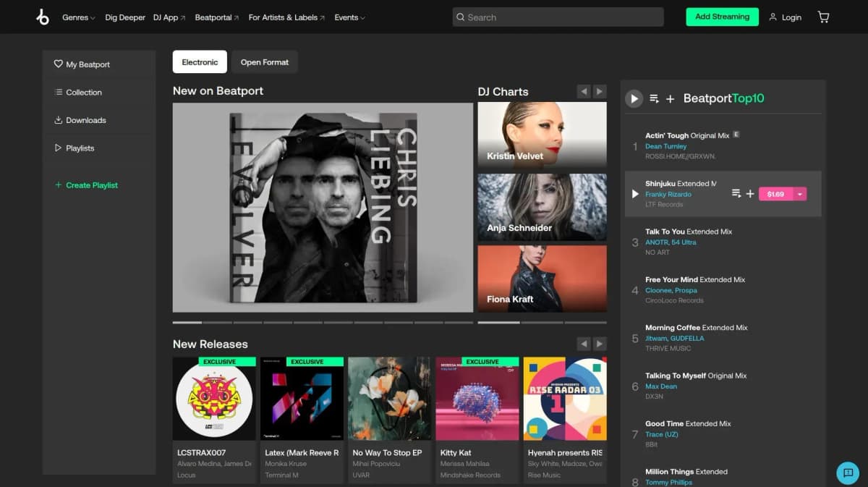The height and width of the screenshot is (487, 868).
Task: Open the Fiona Kraft DJ chart
Action: tap(542, 279)
